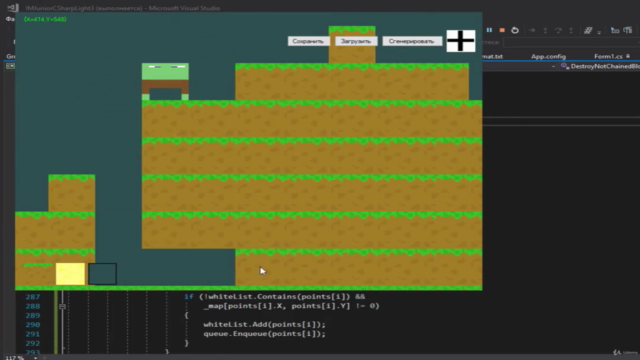Select the small grass block tile in the palette

[38, 274]
